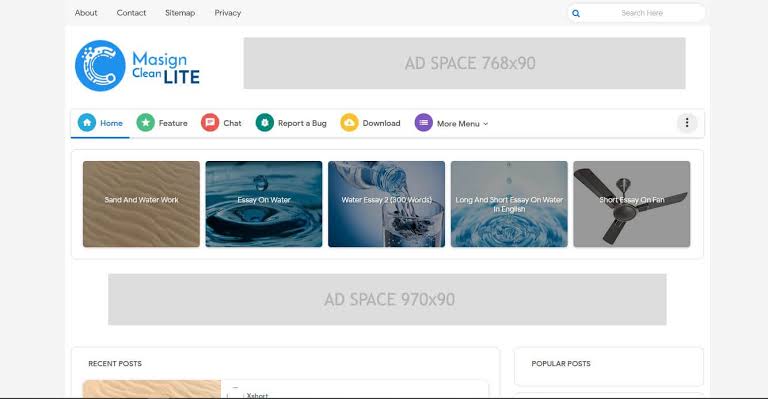Screen dimensions: 768x399
Task: Open Report a Bug text link
Action: click(302, 123)
